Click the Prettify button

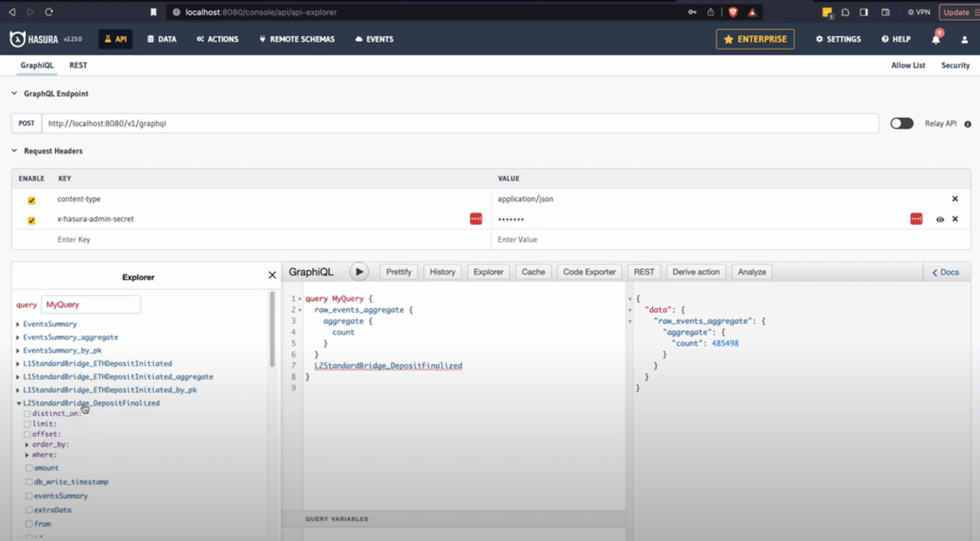(x=399, y=272)
